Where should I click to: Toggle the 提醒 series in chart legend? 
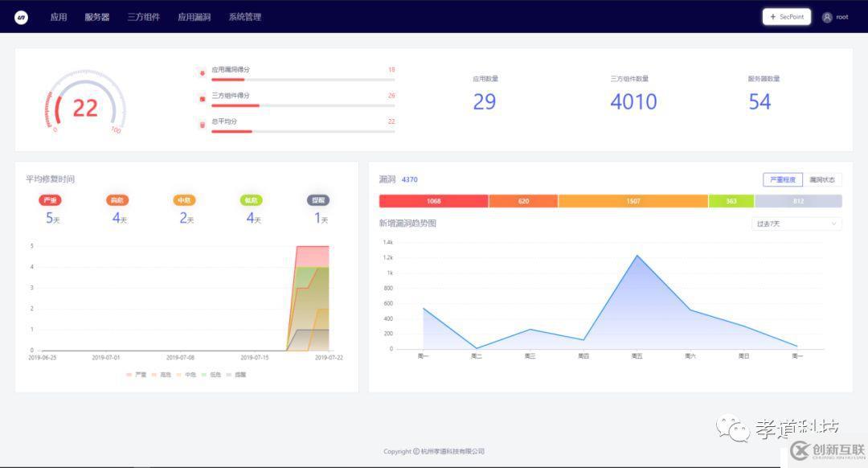pyautogui.click(x=235, y=375)
